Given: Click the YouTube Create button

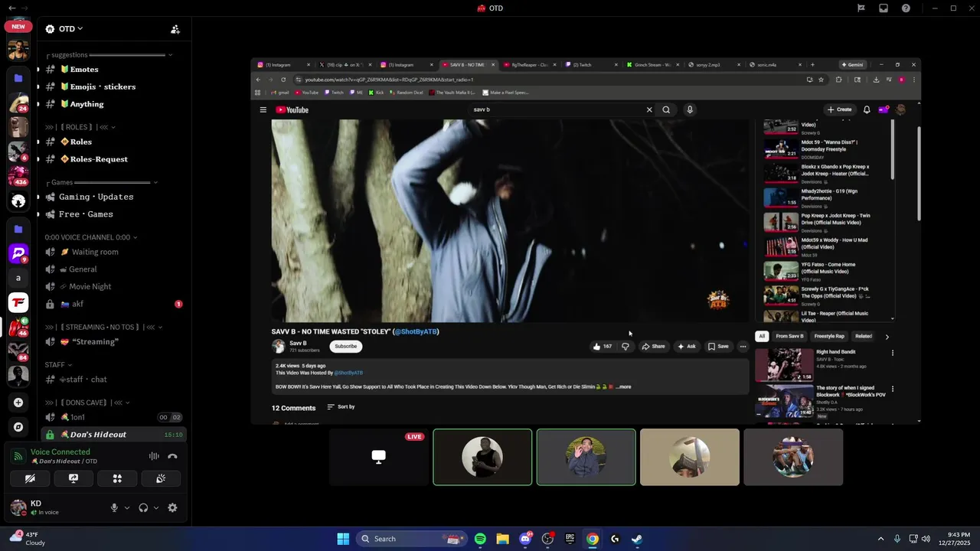Looking at the screenshot, I should tap(839, 109).
